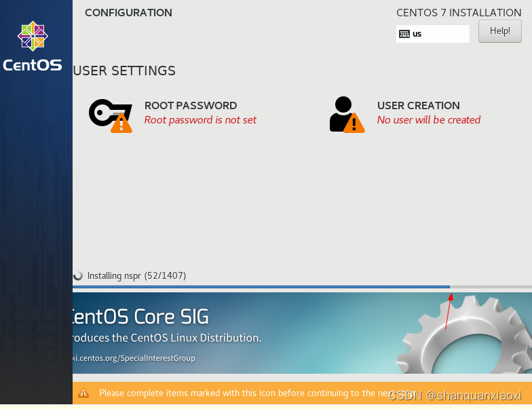Click the SpecialInterestGroup URL in the banner
Viewport: 532px width, 409px height.
(x=134, y=358)
